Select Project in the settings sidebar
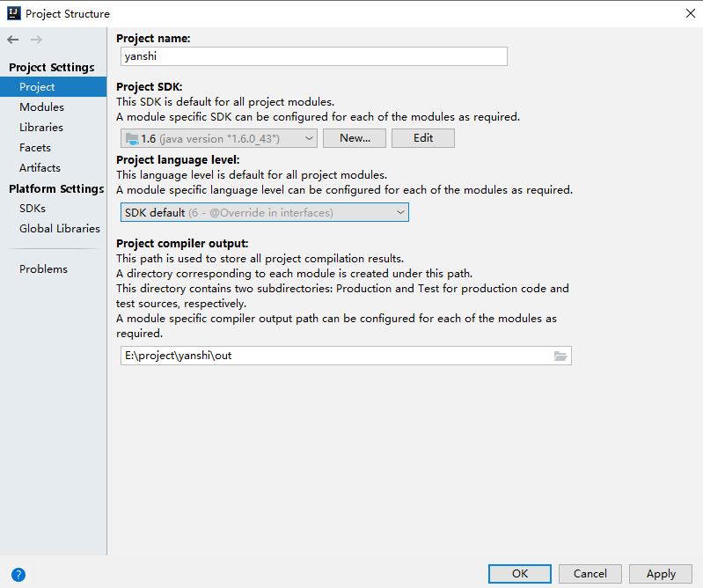703x588 pixels. click(x=37, y=87)
